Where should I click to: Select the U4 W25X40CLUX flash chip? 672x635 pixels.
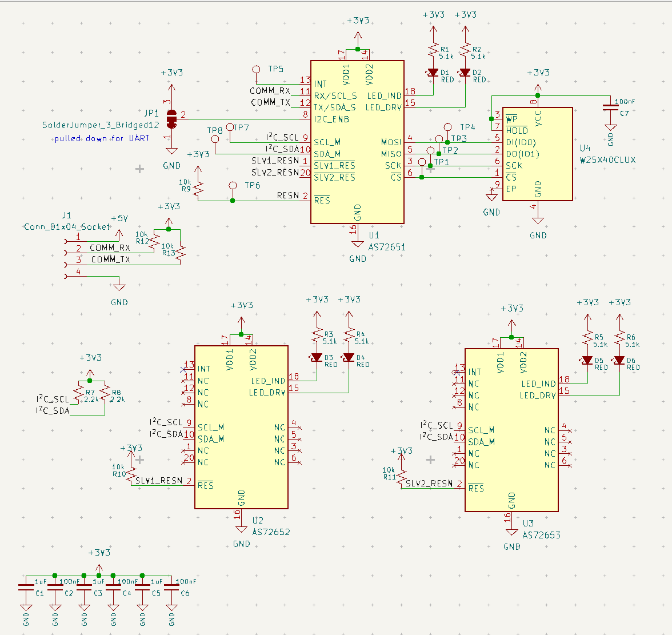537,154
